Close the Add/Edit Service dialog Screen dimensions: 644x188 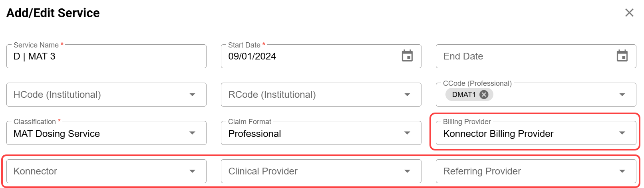[x=629, y=13]
